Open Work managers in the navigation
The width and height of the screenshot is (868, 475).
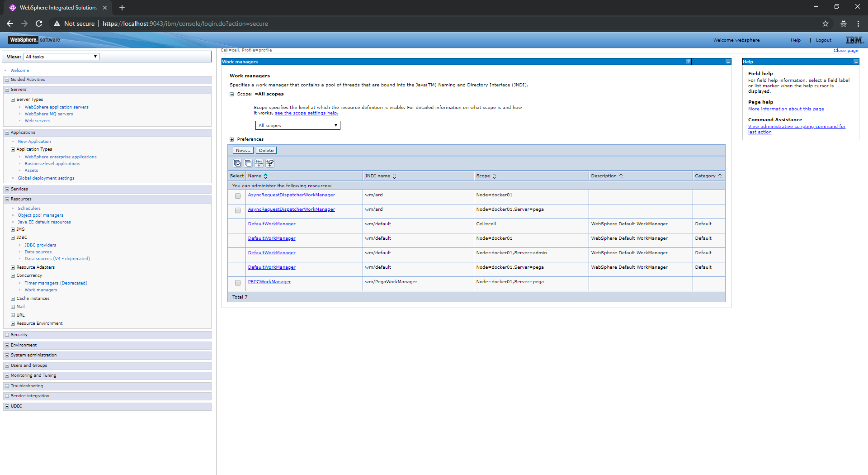(41, 290)
